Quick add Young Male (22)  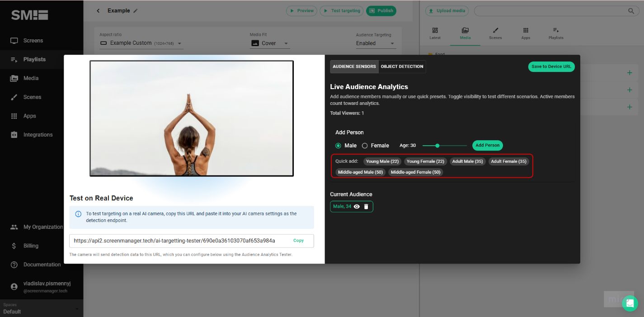click(x=382, y=161)
